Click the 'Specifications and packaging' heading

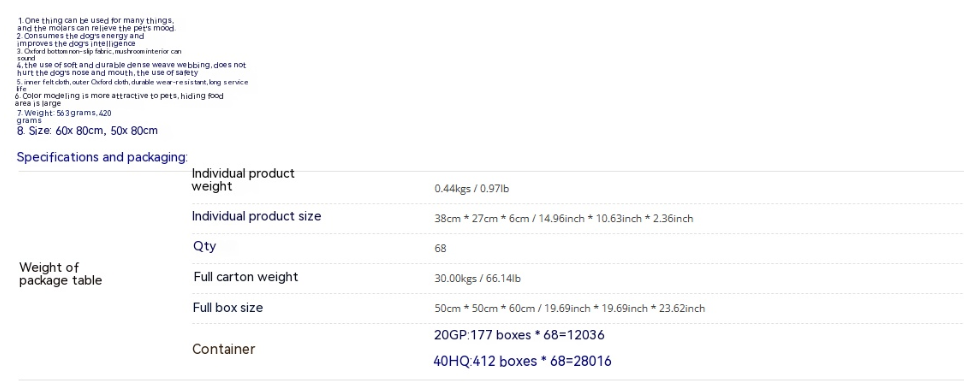pos(102,157)
